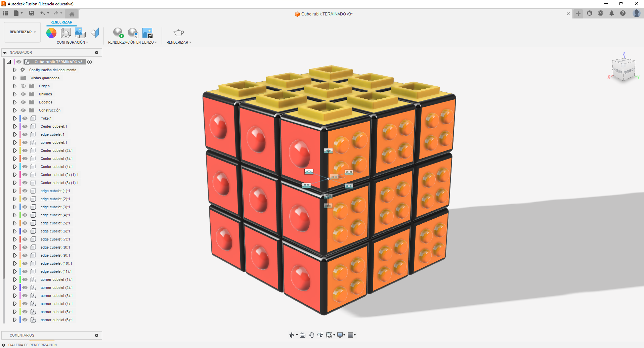Open Display Settings monitor icon
Viewport: 644px width, 348px height.
coord(340,335)
